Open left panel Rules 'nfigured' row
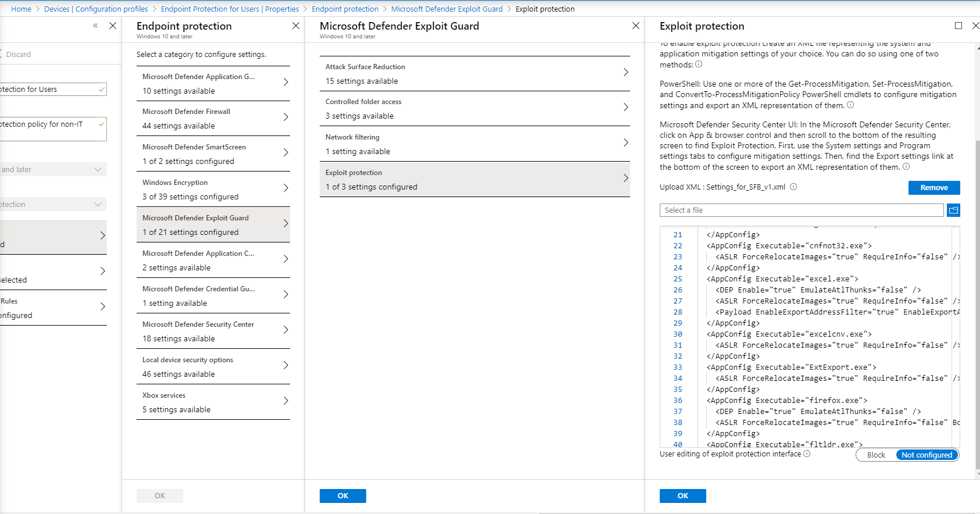Screen dimensions: 980x514 pos(53,308)
